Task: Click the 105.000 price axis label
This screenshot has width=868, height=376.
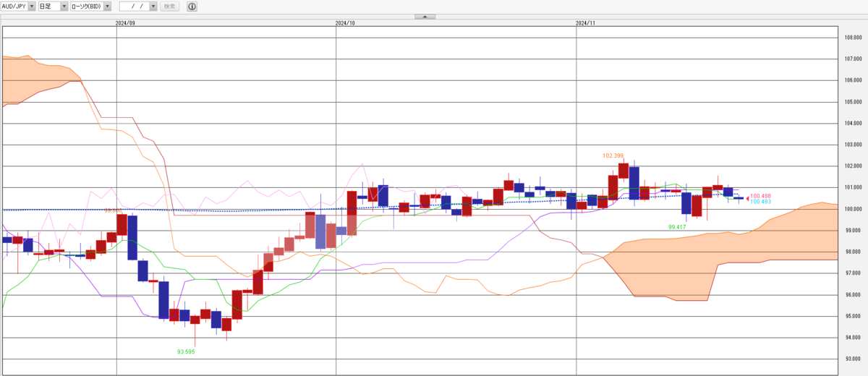Action: [x=854, y=102]
